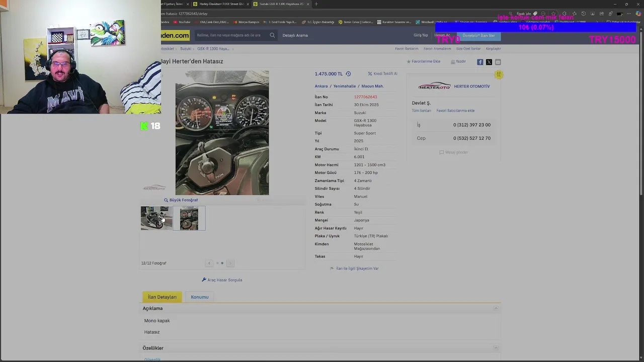644x362 pixels.
Task: Click Favori Satıcılarıma ekle link
Action: (x=455, y=111)
